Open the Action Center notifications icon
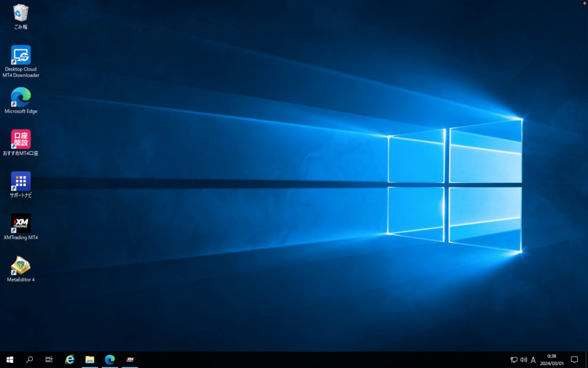This screenshot has height=368, width=588. point(574,360)
